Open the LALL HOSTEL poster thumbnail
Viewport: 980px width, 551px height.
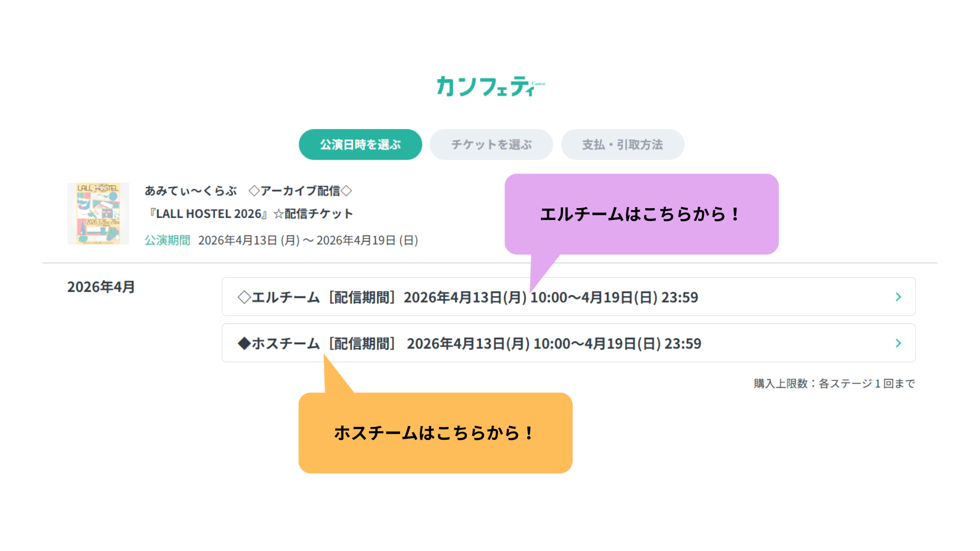coord(98,213)
